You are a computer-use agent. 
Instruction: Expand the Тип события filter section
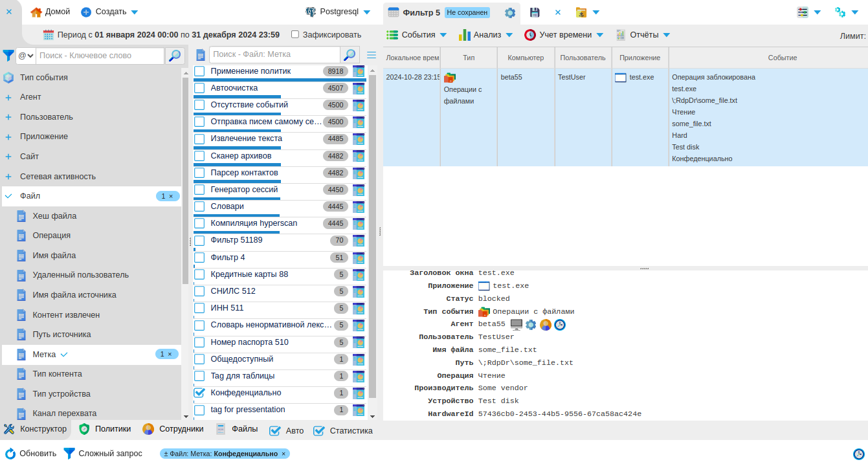tap(43, 78)
